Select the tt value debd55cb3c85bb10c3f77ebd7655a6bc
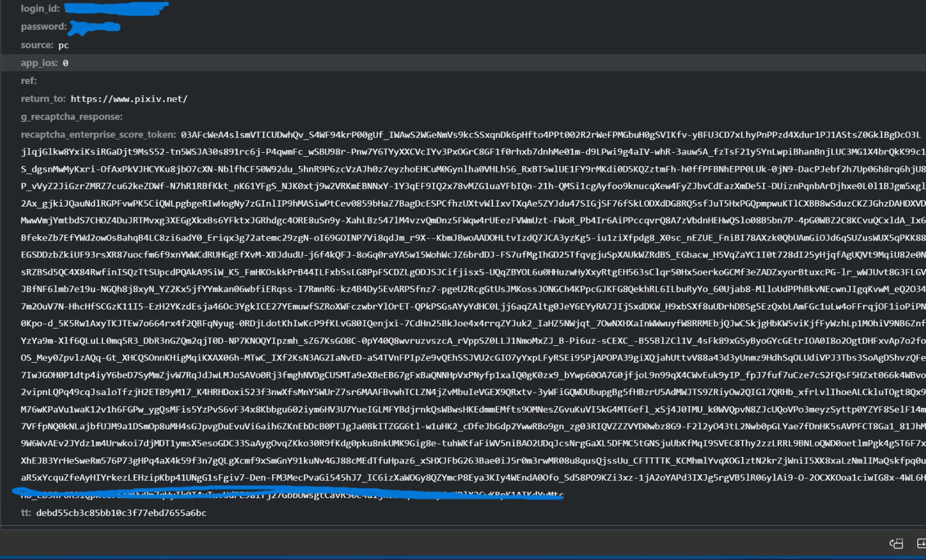Viewport: 926px width, 560px height. (x=121, y=513)
